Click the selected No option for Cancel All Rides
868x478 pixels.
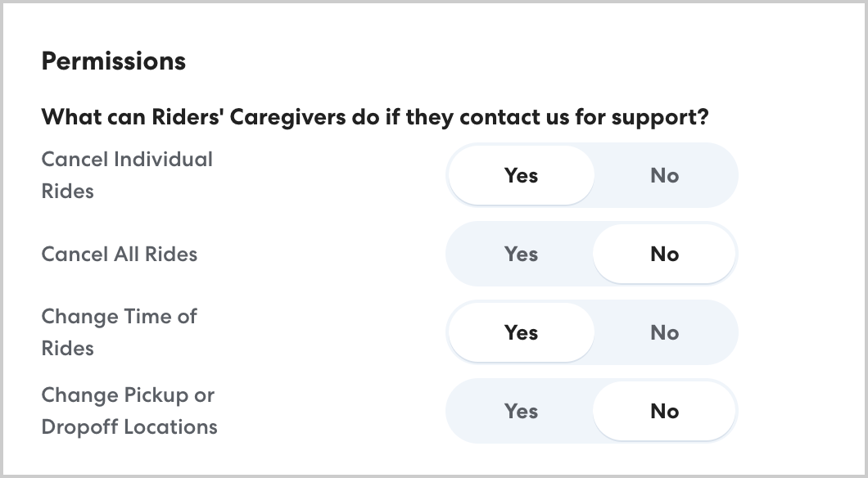664,254
